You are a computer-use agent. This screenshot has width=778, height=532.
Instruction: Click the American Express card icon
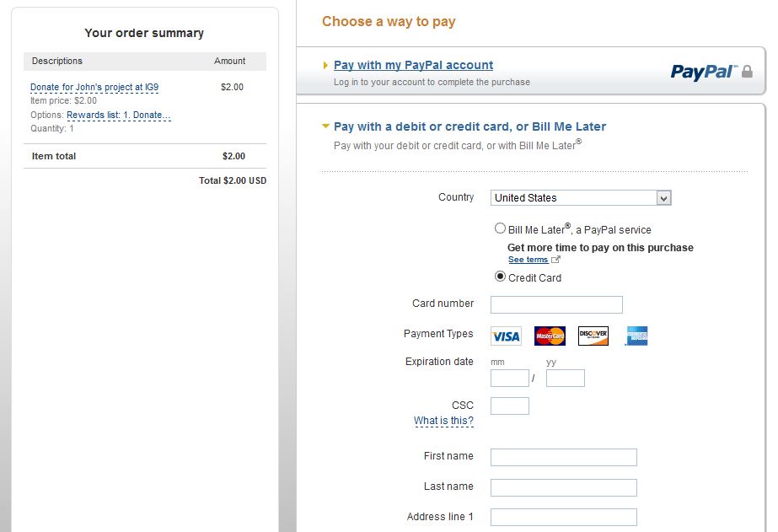tap(636, 336)
